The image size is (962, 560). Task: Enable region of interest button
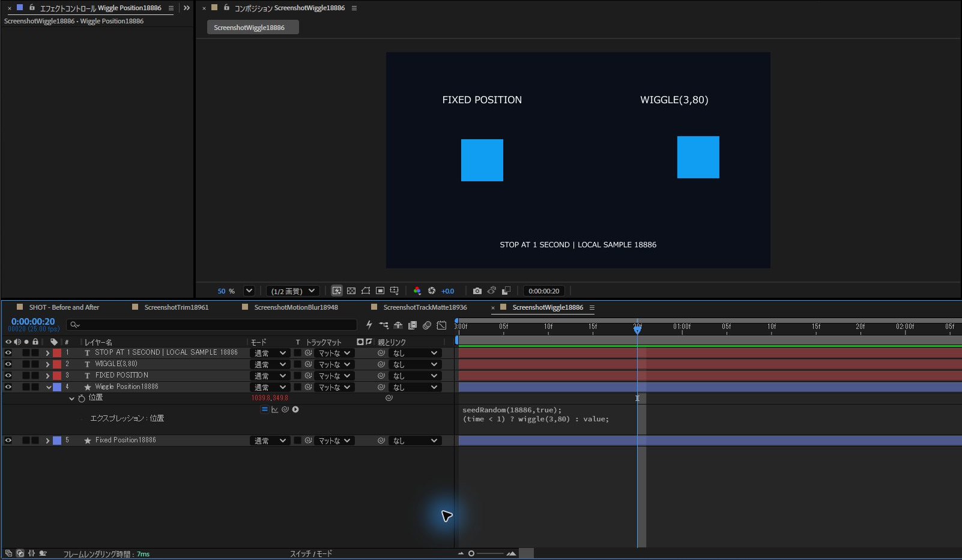click(380, 291)
